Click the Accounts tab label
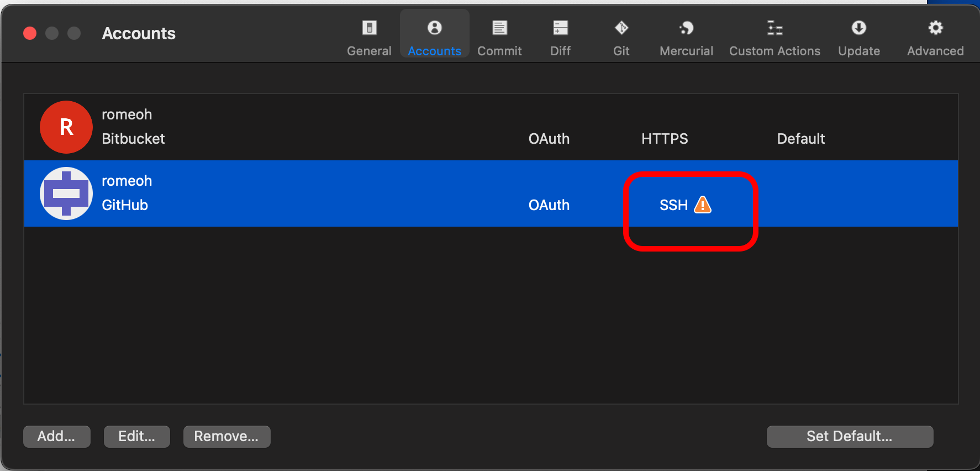Viewport: 980px width, 471px height. pyautogui.click(x=435, y=51)
